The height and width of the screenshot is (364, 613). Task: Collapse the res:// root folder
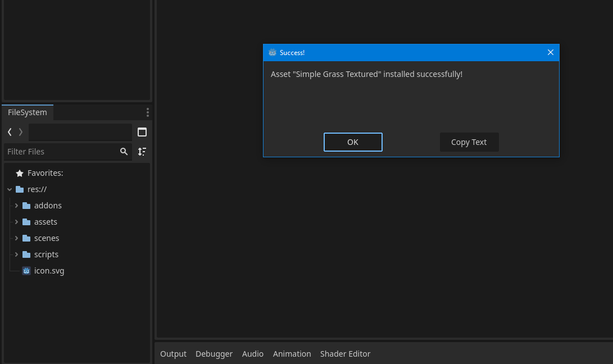(x=10, y=189)
